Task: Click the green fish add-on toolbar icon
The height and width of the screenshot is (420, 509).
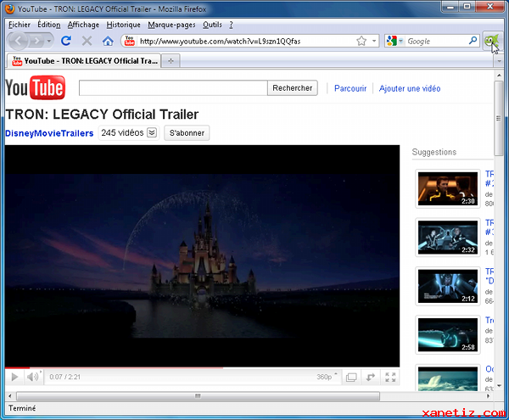Action: (x=491, y=41)
